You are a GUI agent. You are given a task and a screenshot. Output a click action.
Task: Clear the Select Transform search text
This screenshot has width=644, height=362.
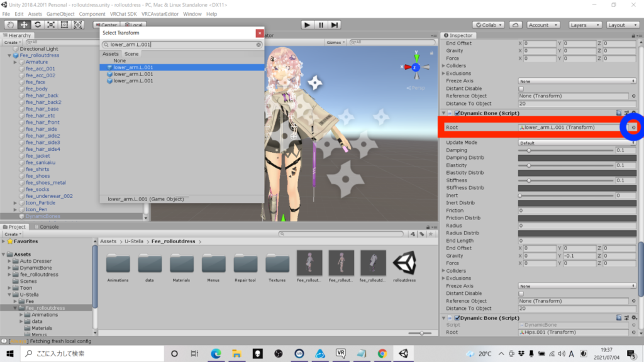click(258, 45)
